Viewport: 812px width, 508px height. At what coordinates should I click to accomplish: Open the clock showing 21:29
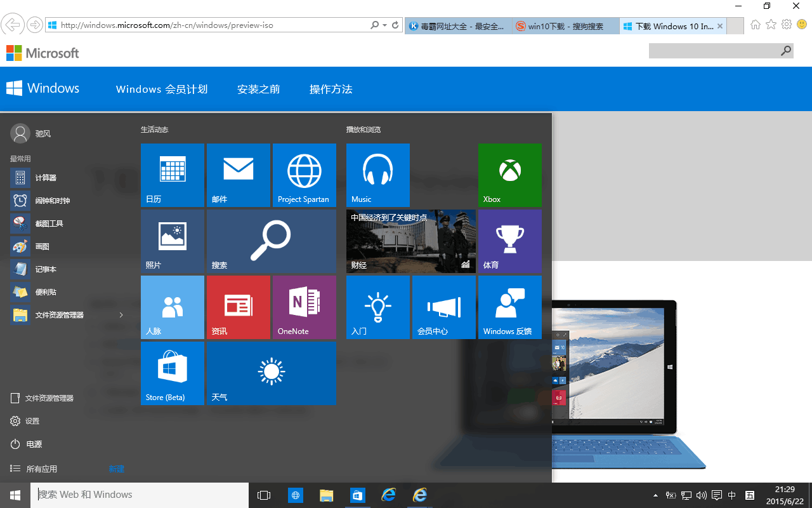[x=785, y=495]
